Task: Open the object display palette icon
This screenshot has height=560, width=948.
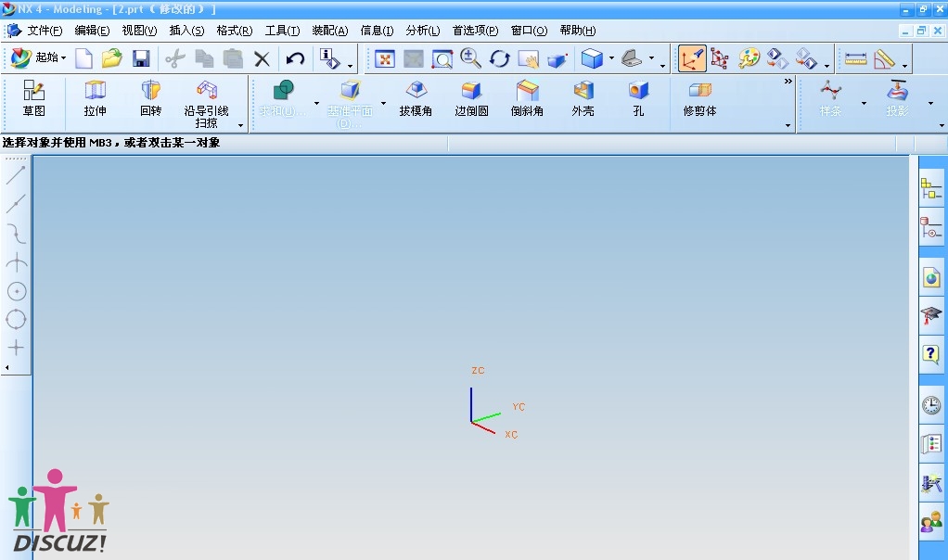Action: point(749,58)
